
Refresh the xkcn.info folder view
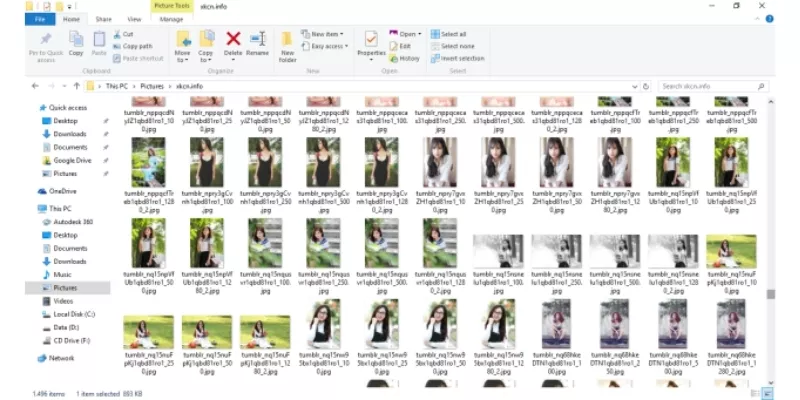coord(646,86)
